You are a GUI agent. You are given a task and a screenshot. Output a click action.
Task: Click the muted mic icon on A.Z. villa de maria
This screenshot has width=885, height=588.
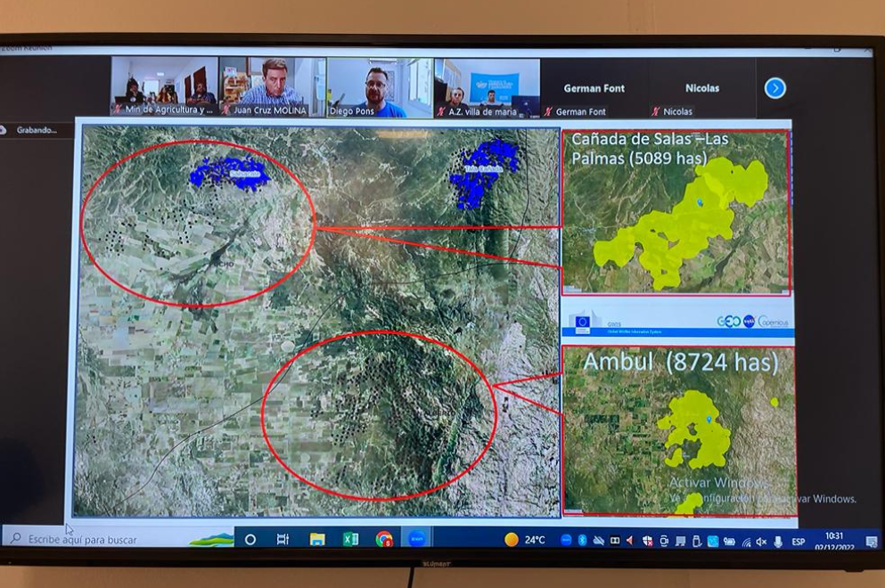441,111
